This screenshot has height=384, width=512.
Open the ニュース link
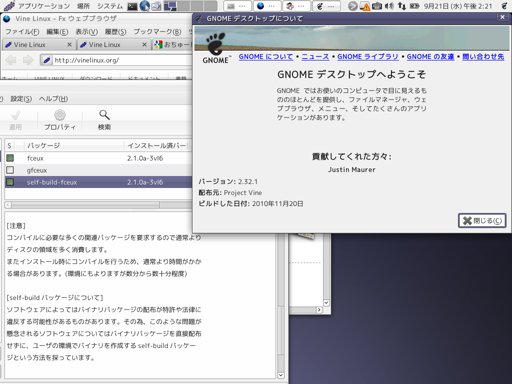(x=315, y=57)
